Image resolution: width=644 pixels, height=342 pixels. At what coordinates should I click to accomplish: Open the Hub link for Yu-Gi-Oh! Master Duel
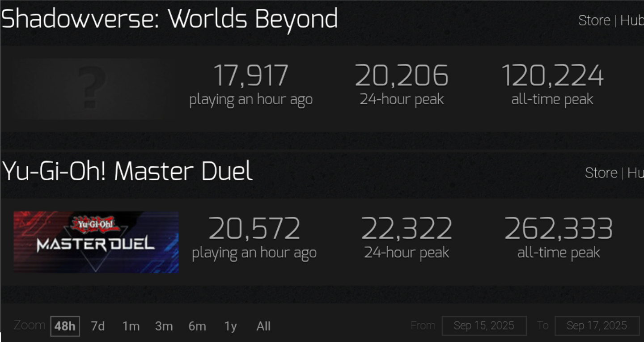point(636,173)
